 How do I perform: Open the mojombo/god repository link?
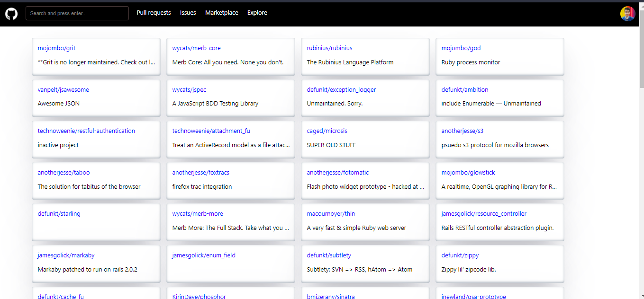(461, 48)
